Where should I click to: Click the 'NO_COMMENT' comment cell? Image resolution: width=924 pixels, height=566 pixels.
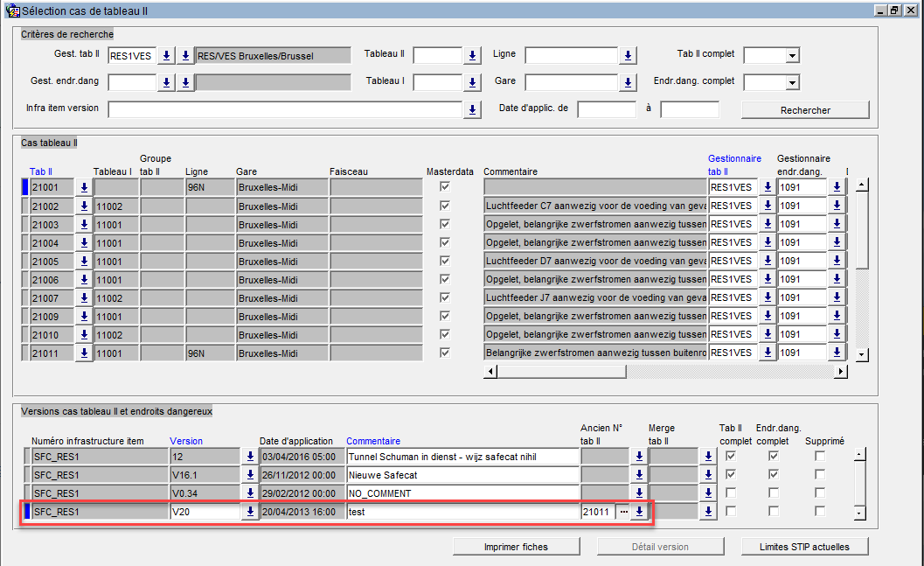coord(463,493)
